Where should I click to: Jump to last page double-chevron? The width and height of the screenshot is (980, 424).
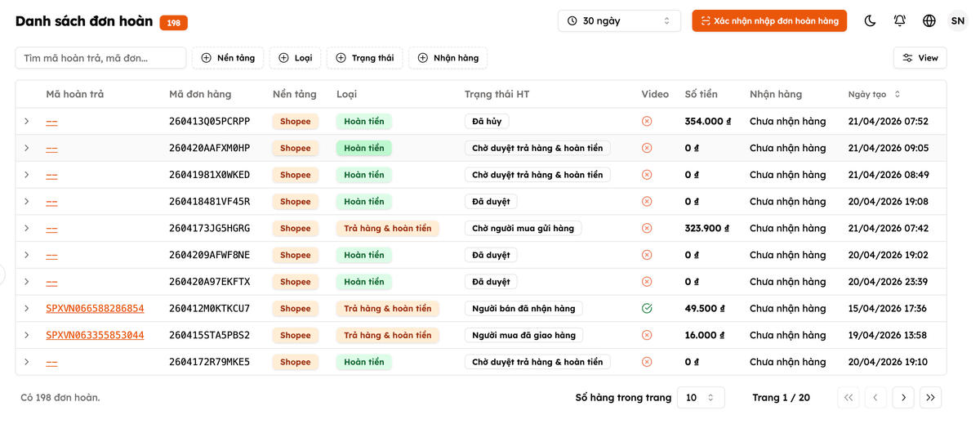[930, 397]
